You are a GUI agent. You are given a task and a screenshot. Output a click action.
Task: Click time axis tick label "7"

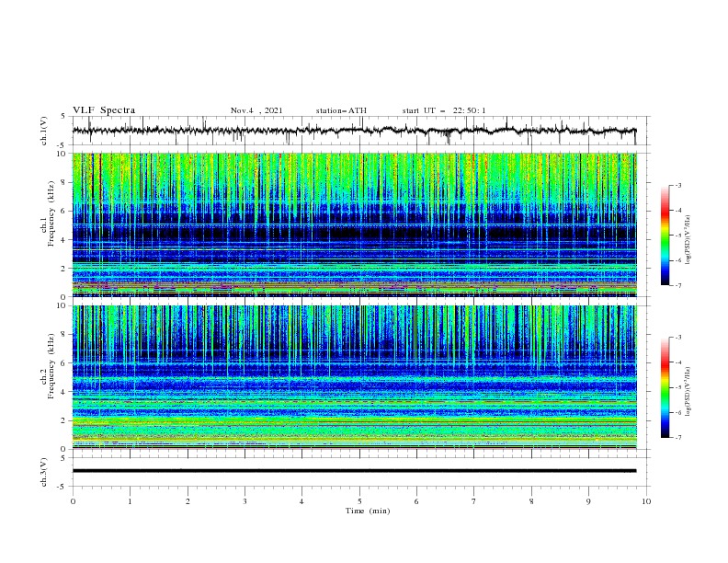474,501
